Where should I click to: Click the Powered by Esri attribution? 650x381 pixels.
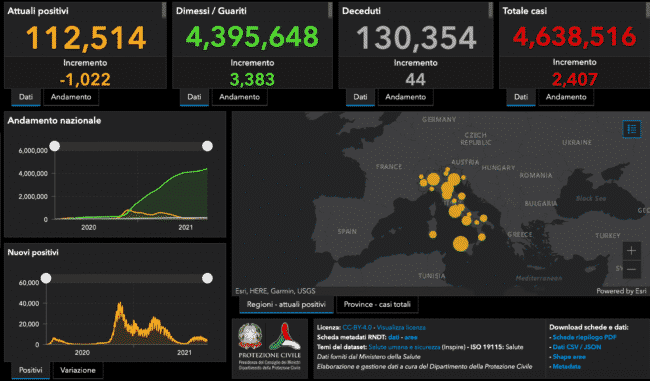pos(621,291)
